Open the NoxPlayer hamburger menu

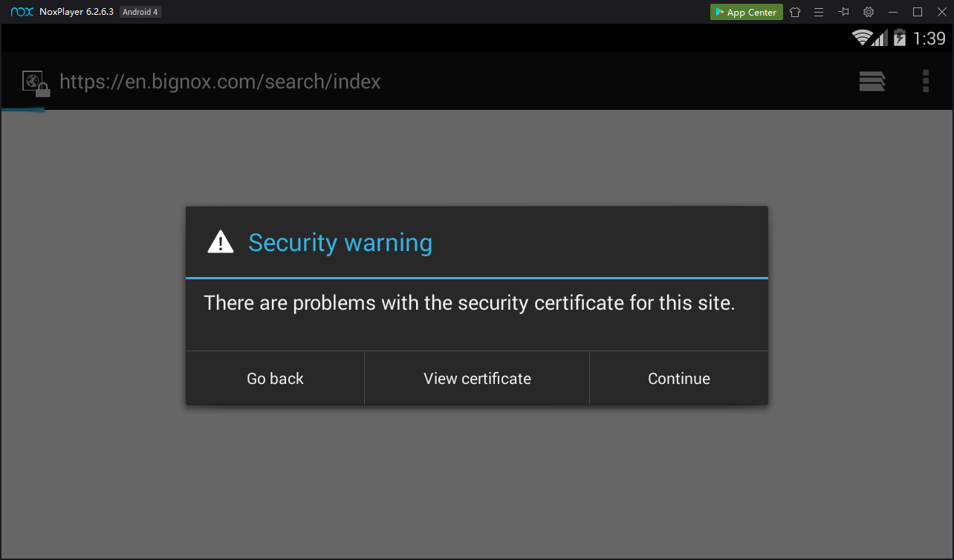tap(819, 12)
